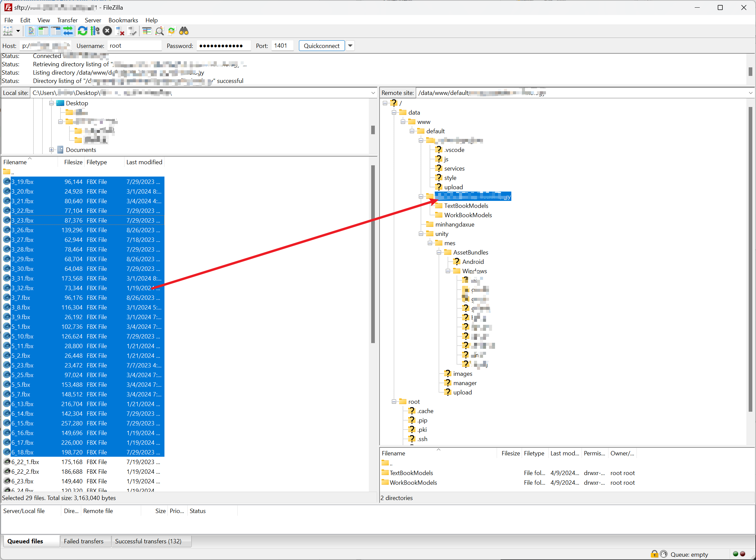Toggle processing of the transfer queue
Screen dimensions: 756x560
click(x=95, y=31)
